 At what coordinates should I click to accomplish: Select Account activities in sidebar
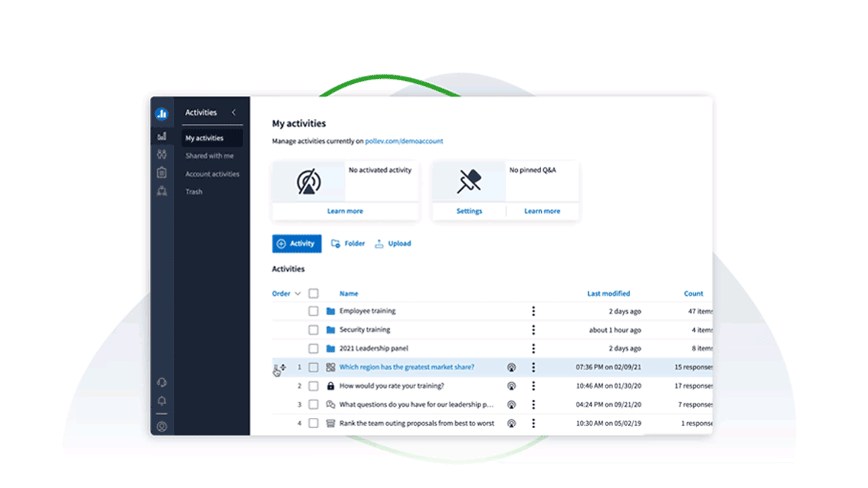tap(212, 174)
